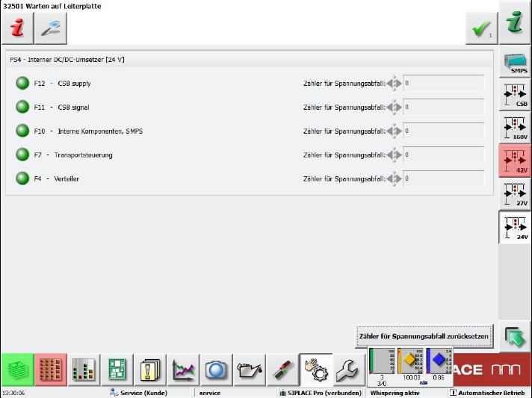Click the F7 Transportsteuerung counter field

pos(443,155)
